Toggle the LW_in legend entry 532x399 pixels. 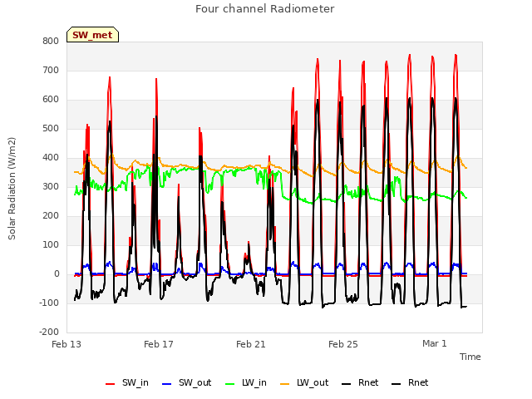click(246, 383)
